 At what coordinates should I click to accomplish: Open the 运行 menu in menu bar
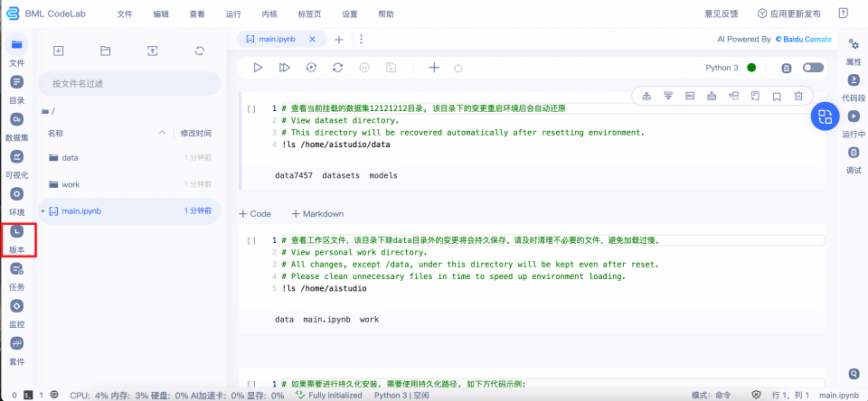[232, 14]
